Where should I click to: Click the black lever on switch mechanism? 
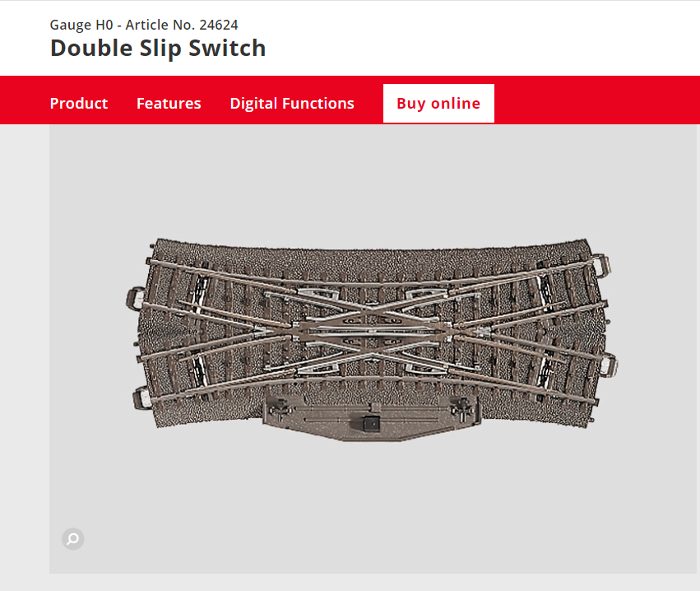point(370,422)
